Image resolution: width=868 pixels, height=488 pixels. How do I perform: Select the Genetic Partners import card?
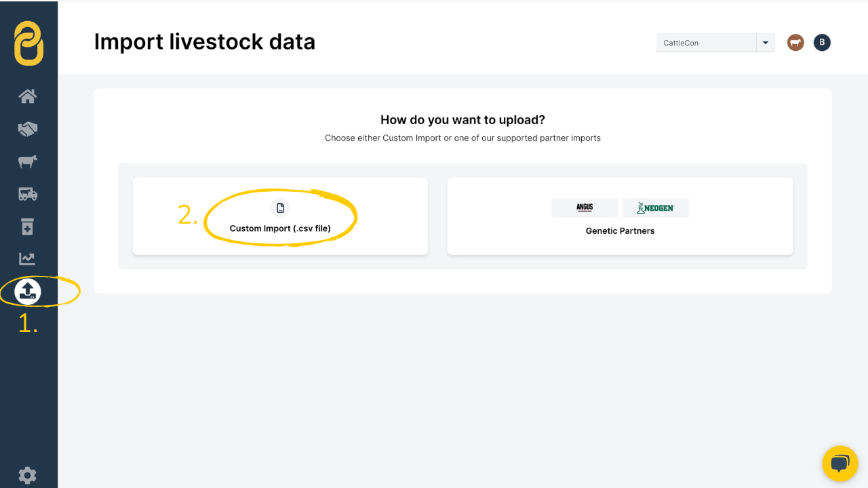pos(620,231)
